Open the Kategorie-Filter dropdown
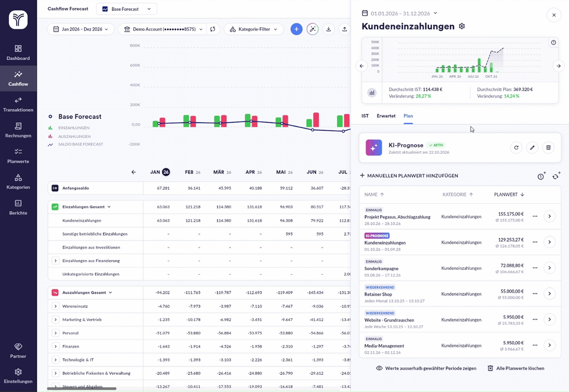Image resolution: width=569 pixels, height=392 pixels. 254,29
